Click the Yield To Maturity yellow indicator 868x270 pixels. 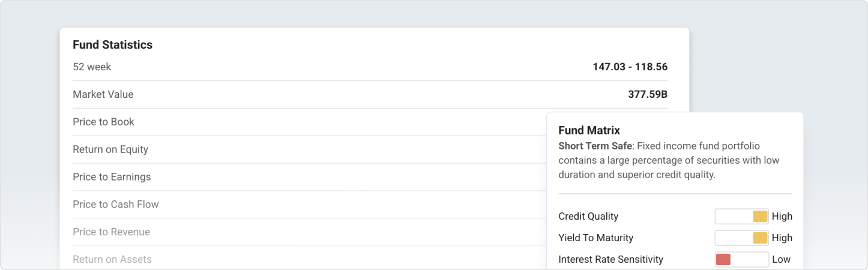point(760,238)
